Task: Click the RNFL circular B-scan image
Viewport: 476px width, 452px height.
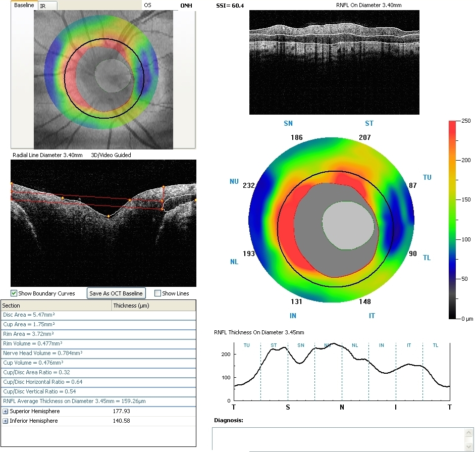Action: [334, 63]
